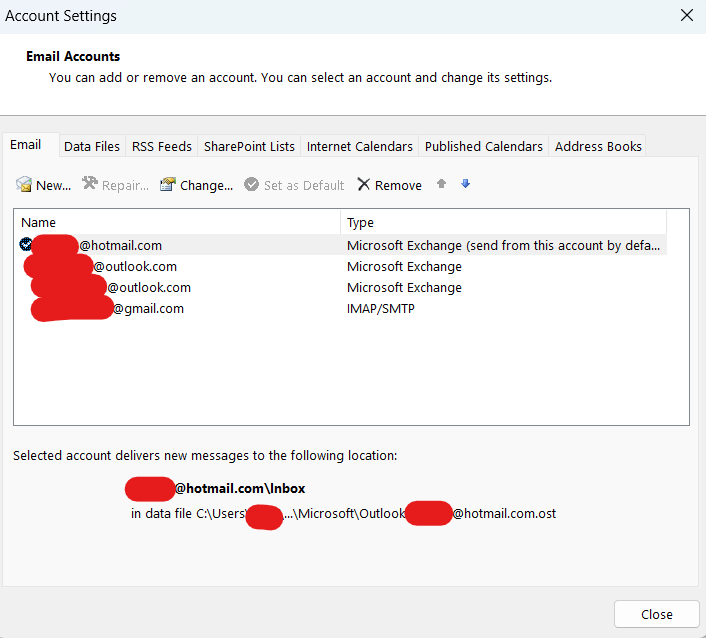The height and width of the screenshot is (638, 706).
Task: Select the first @outlook.com account
Action: (x=342, y=266)
